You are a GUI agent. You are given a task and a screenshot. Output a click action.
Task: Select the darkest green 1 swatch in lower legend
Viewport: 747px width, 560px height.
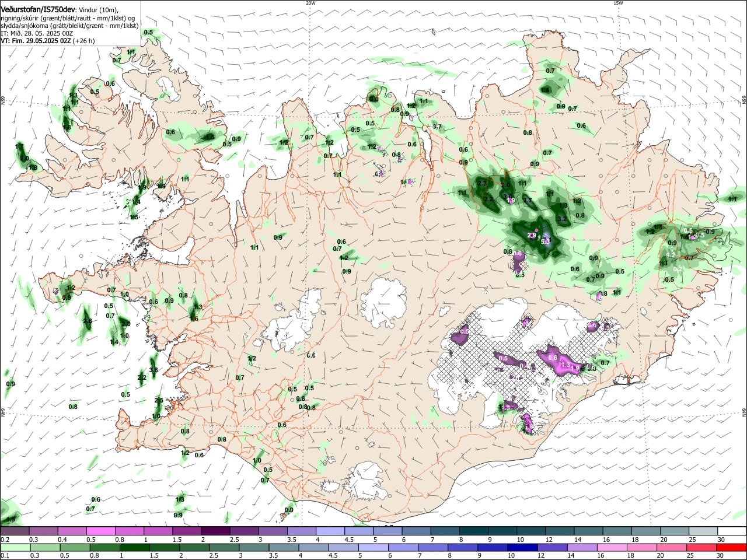coord(134,547)
